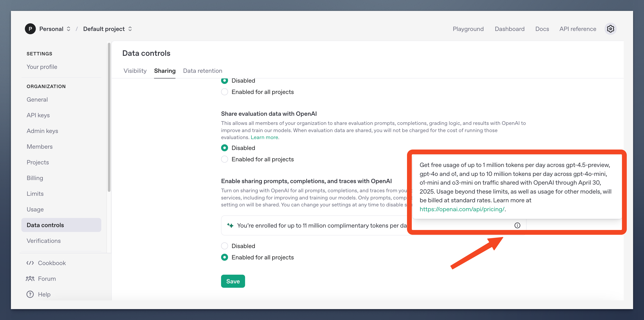The image size is (644, 320).
Task: Click the Learn more link
Action: coord(264,137)
